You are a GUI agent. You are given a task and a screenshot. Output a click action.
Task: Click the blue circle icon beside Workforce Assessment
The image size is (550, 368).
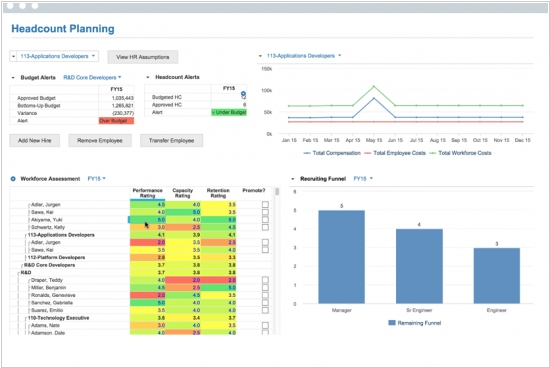pyautogui.click(x=13, y=179)
